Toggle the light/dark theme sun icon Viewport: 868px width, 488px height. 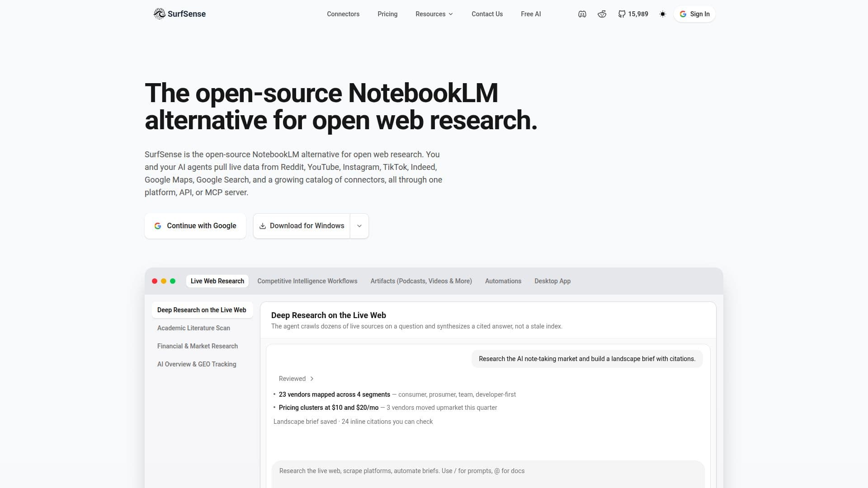663,14
